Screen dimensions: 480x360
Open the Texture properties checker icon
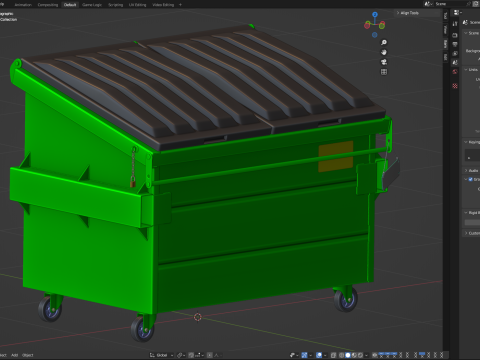455,86
